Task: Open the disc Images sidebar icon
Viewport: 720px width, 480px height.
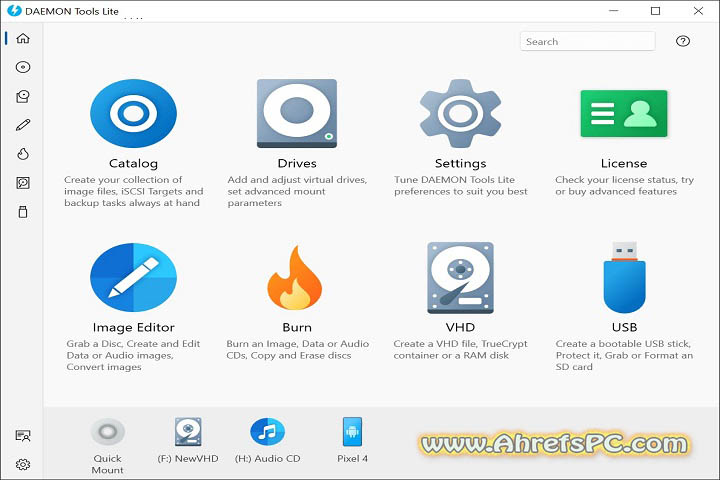Action: click(x=23, y=67)
